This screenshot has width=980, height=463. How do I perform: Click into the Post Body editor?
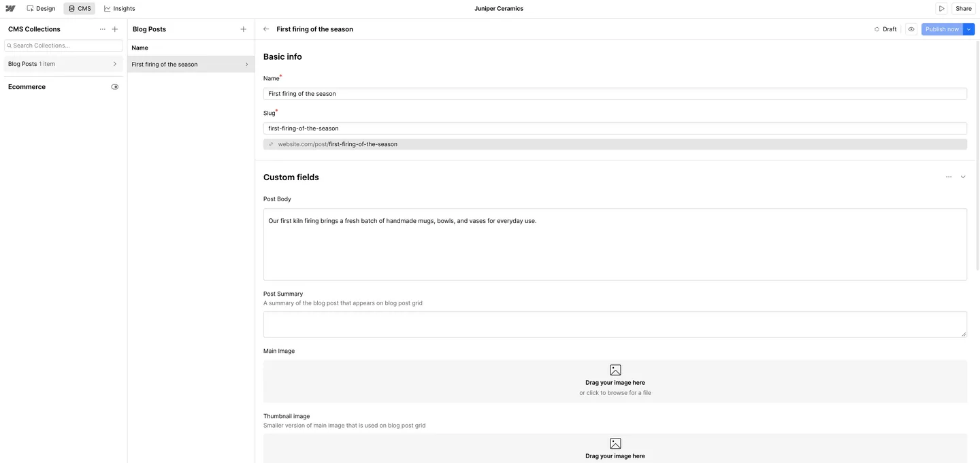click(615, 244)
